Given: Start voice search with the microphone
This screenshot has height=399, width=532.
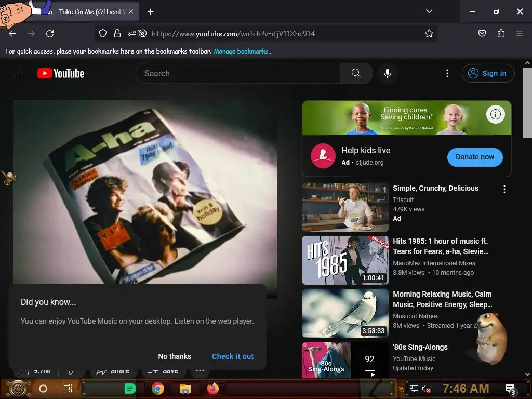Looking at the screenshot, I should [x=388, y=73].
